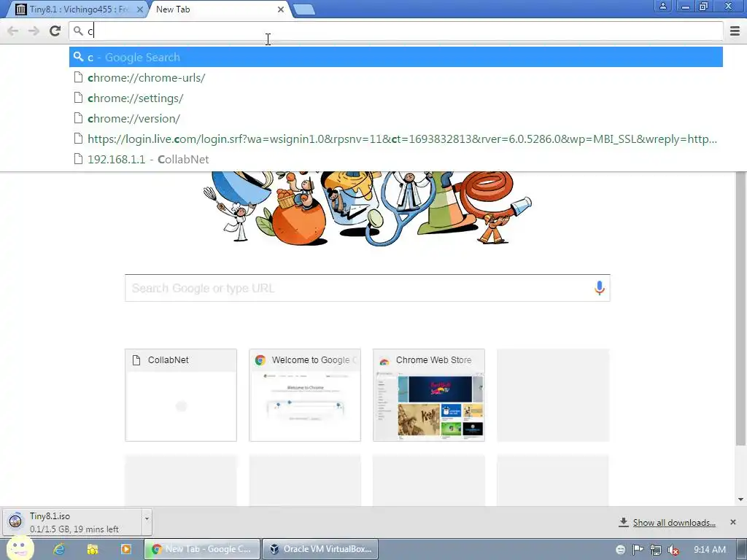The width and height of the screenshot is (747, 560).
Task: Pick the login.live.com suggestion
Action: (x=396, y=139)
